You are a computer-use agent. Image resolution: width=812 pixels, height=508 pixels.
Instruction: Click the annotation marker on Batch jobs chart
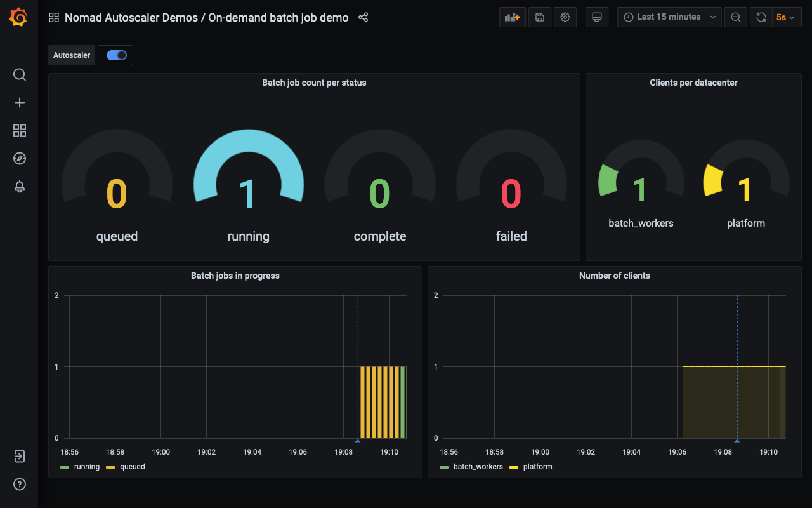[358, 440]
